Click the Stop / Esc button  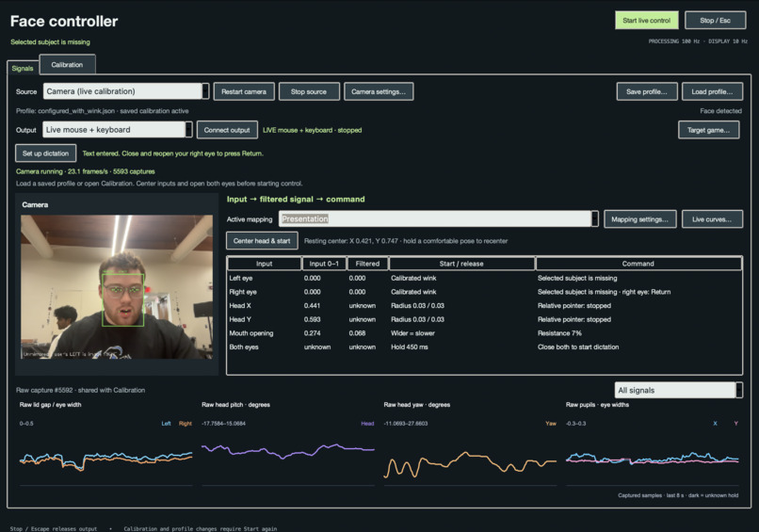click(x=715, y=21)
